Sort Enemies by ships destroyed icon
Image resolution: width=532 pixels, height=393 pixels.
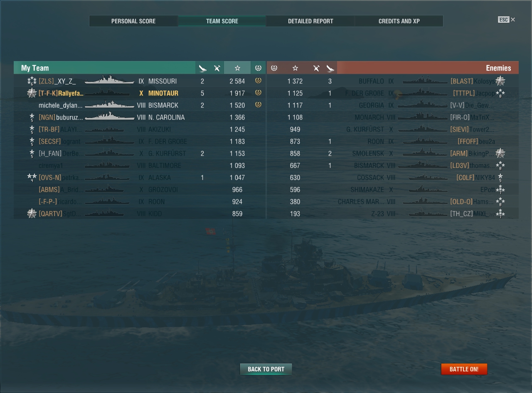pyautogui.click(x=330, y=68)
